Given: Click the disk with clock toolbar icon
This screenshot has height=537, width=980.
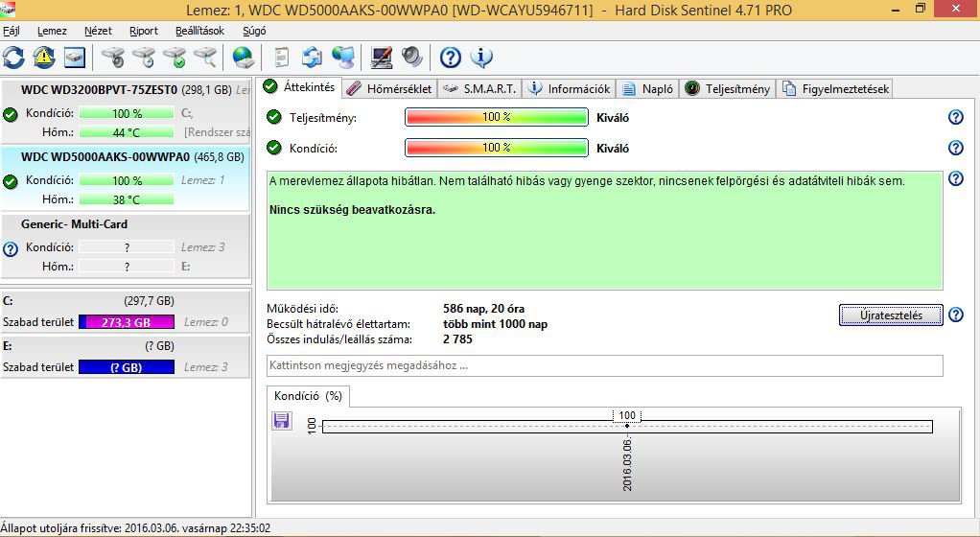Looking at the screenshot, I should coord(145,58).
